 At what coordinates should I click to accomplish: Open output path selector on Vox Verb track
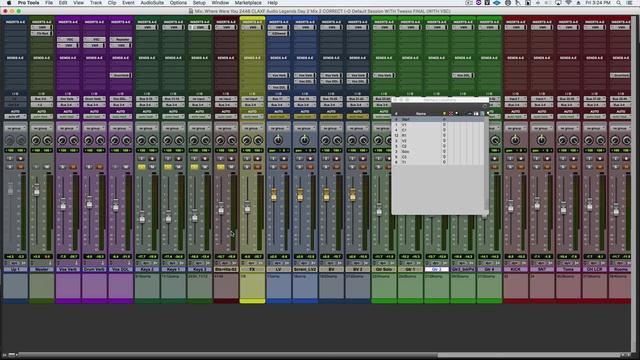point(68,105)
